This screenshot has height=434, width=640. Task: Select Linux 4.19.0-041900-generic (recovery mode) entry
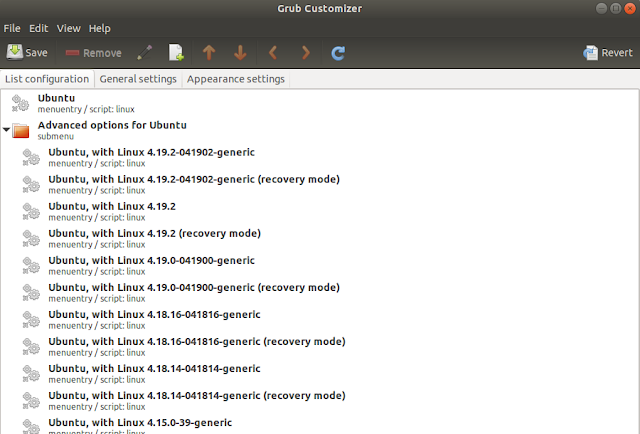(x=320, y=292)
